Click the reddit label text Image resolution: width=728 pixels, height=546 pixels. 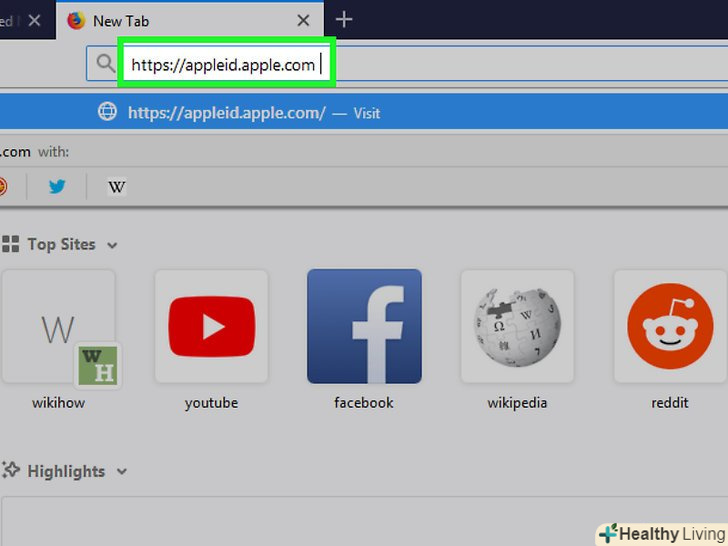coord(670,403)
